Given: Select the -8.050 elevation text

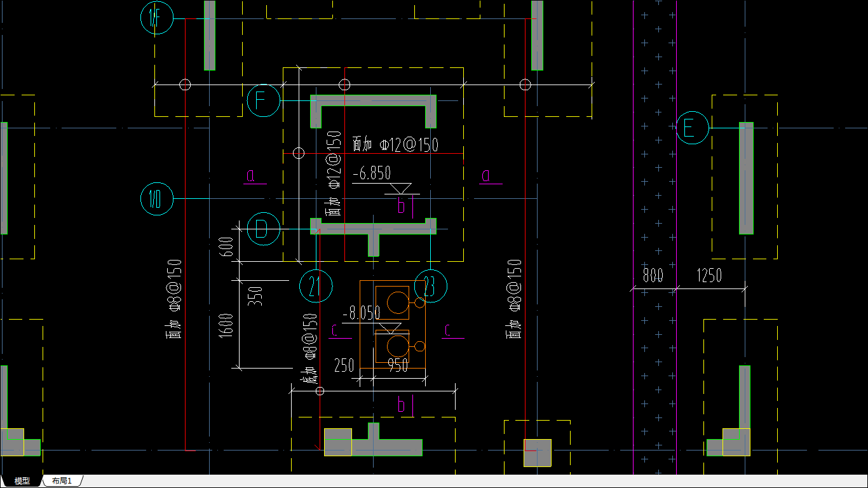Looking at the screenshot, I should (x=362, y=313).
